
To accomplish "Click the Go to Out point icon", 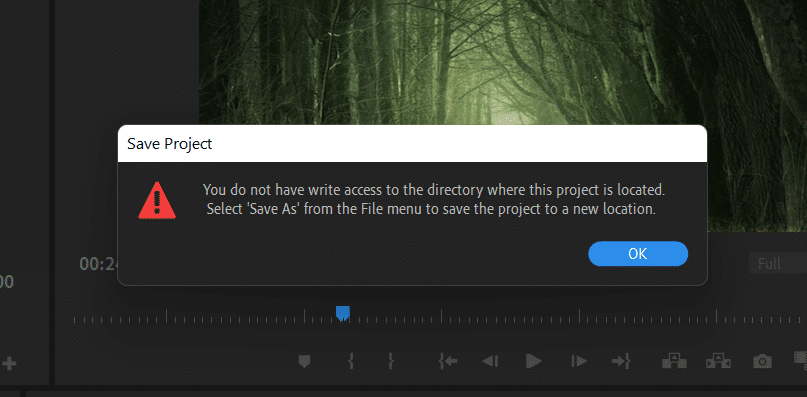I will tap(621, 361).
